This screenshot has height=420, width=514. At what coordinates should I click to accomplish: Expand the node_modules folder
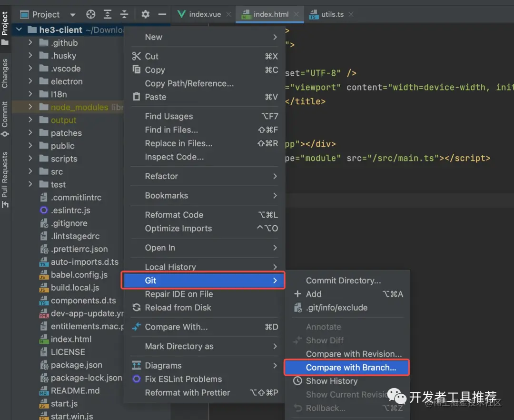pos(30,107)
